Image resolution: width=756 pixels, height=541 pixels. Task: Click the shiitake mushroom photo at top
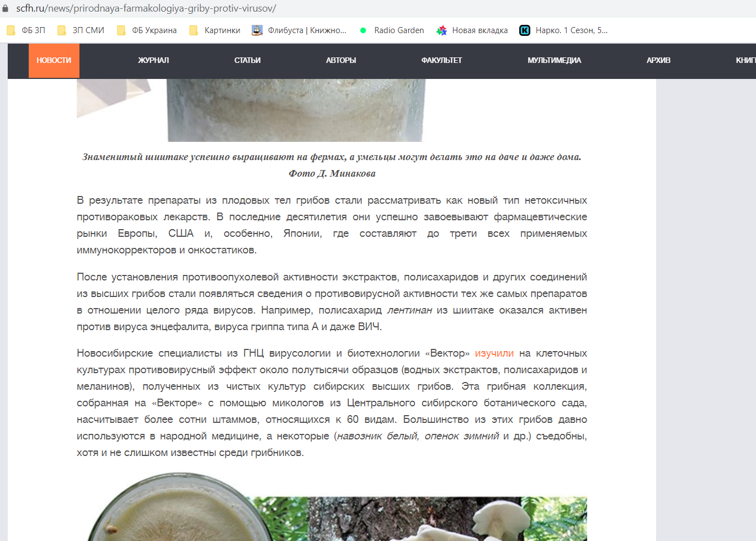pos(295,110)
